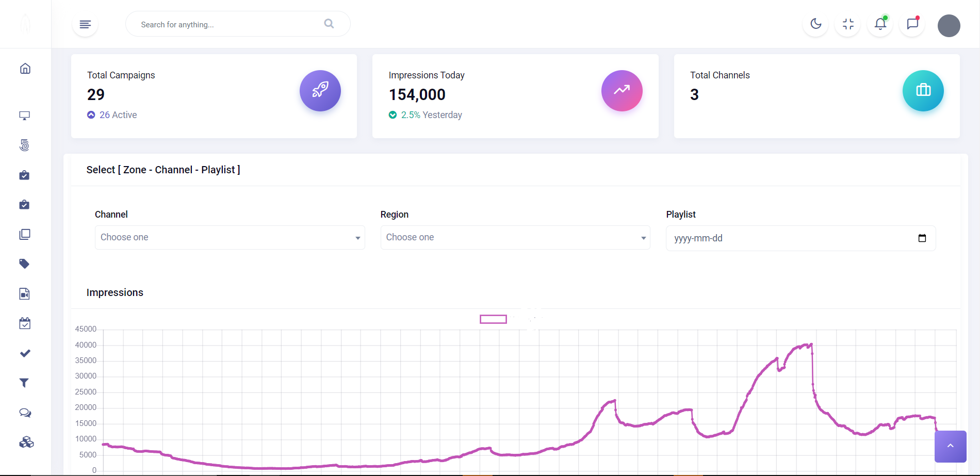Open the Region dropdown
This screenshot has height=476, width=980.
pyautogui.click(x=515, y=237)
